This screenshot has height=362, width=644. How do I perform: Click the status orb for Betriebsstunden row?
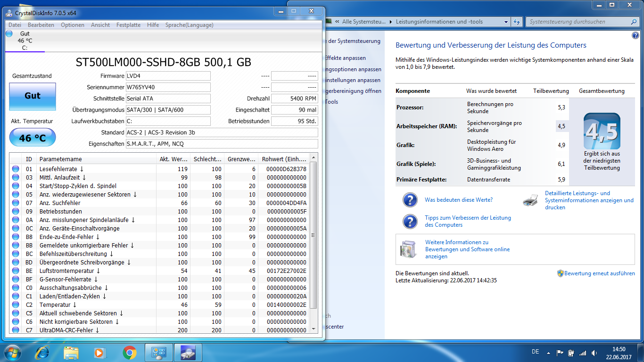click(16, 211)
